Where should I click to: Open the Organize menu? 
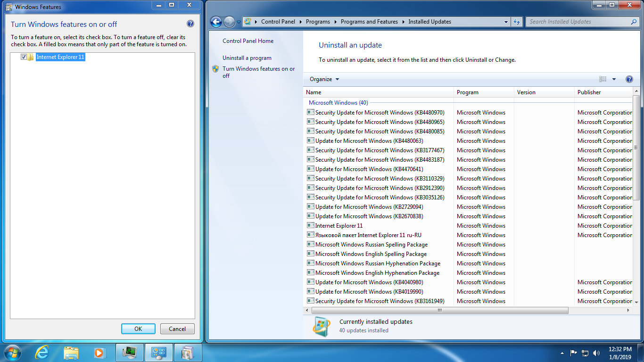click(324, 79)
